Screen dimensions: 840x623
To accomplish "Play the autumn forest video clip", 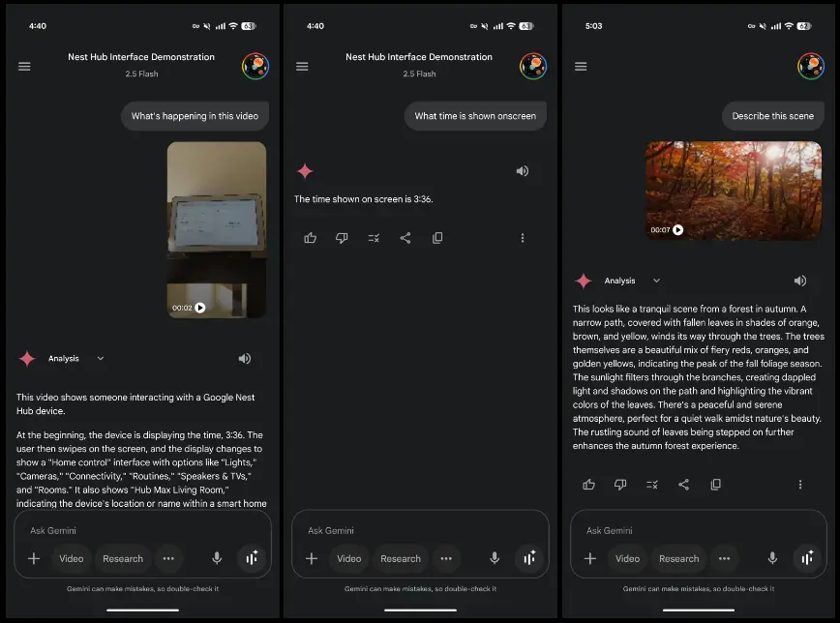I will [677, 230].
